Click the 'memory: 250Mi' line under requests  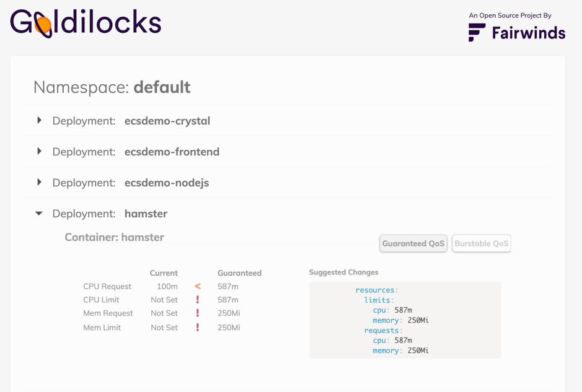click(x=400, y=351)
